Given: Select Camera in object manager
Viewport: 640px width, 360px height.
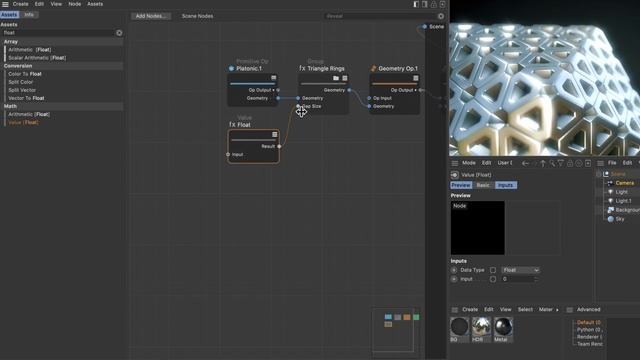Looking at the screenshot, I should pos(624,183).
